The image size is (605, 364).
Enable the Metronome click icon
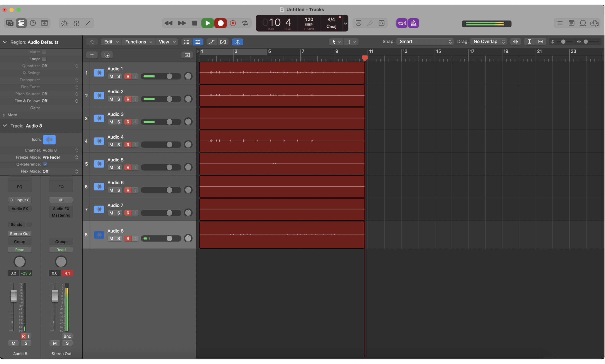(x=414, y=23)
